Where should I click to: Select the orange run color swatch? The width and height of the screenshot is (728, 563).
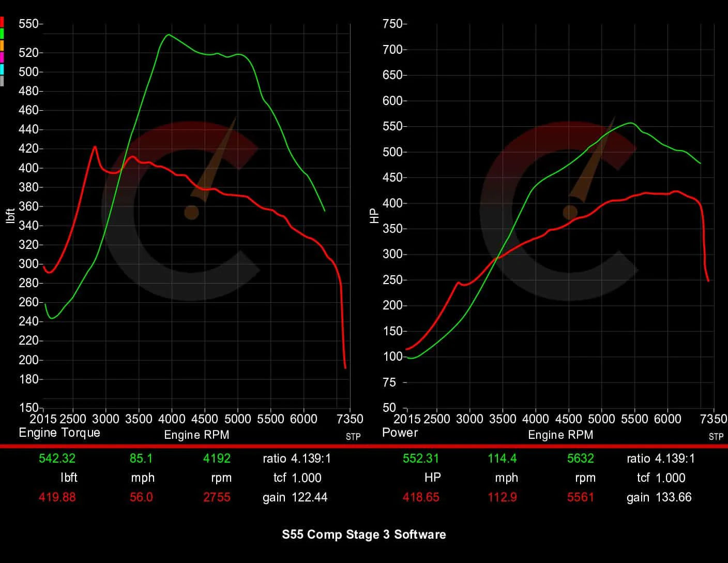[x=3, y=45]
